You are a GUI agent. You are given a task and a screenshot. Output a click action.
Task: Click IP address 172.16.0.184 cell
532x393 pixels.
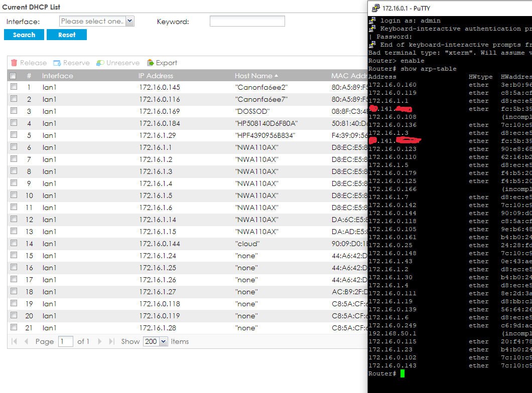(x=160, y=123)
